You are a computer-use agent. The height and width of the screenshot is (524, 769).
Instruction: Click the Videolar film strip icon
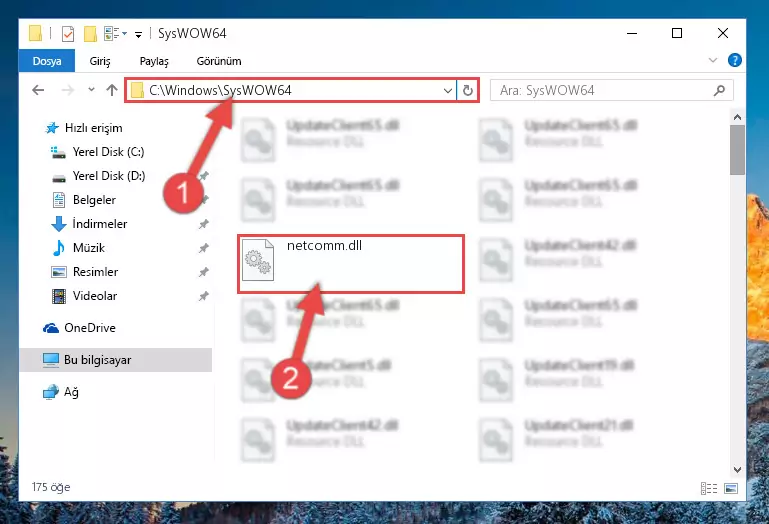[59, 296]
